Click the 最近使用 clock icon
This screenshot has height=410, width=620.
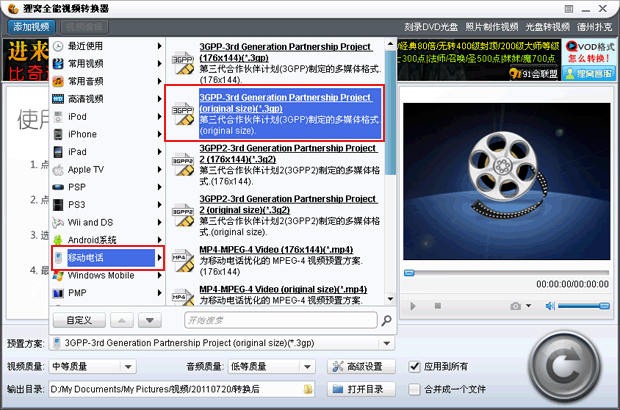point(58,46)
